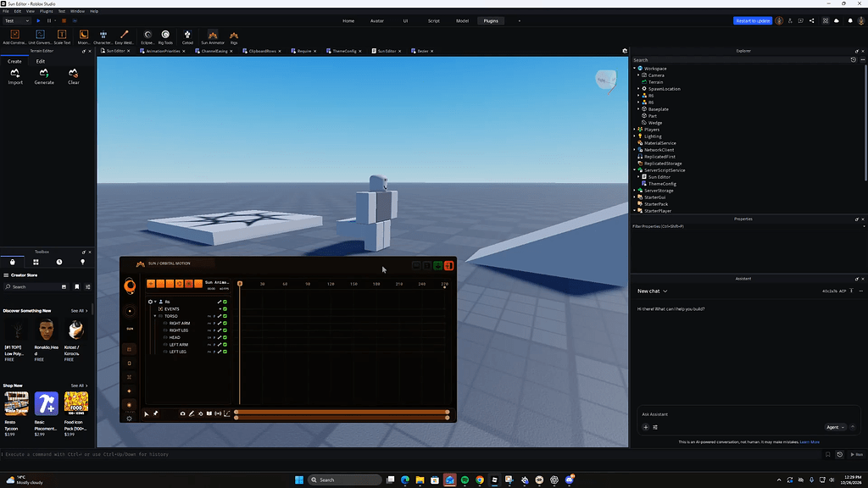Toggle the green checkbox for TORSO track
The image size is (868, 488).
click(x=225, y=317)
